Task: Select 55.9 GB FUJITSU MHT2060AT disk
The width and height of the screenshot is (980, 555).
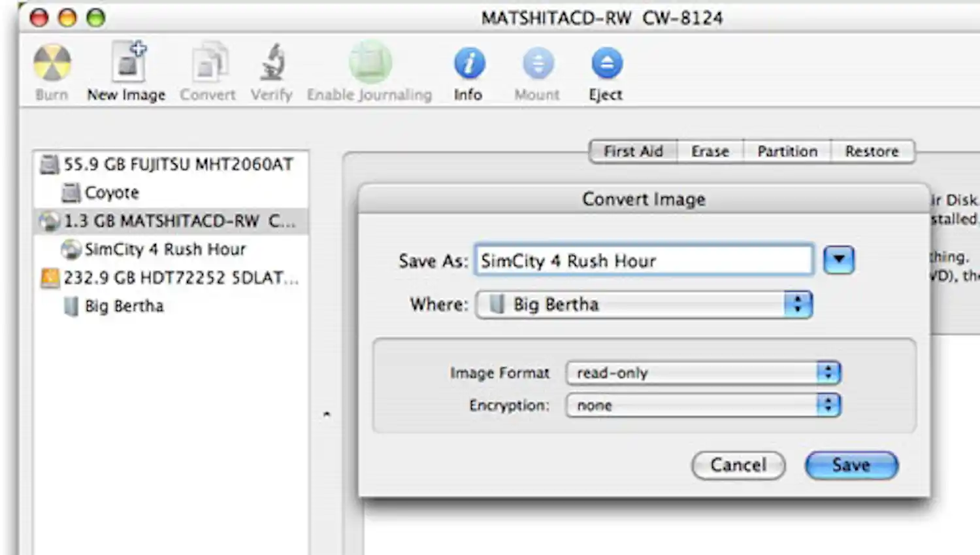Action: [x=171, y=164]
